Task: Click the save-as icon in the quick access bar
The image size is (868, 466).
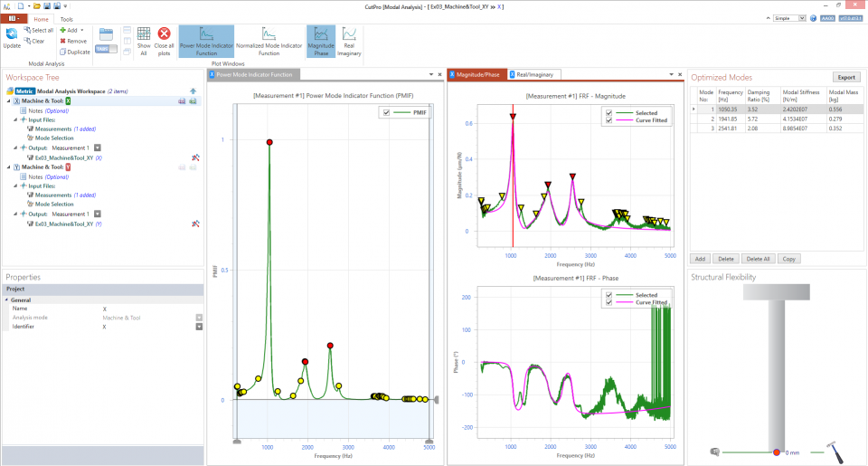Action: tap(56, 6)
